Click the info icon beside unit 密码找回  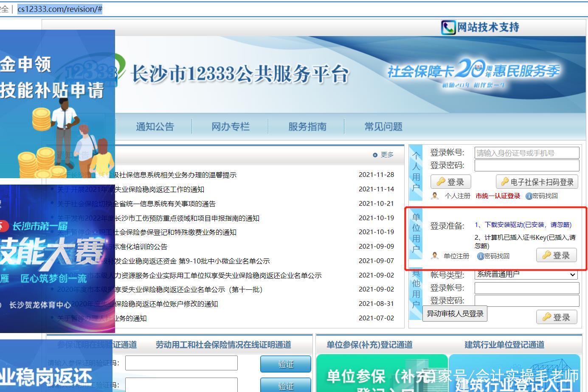tap(480, 256)
